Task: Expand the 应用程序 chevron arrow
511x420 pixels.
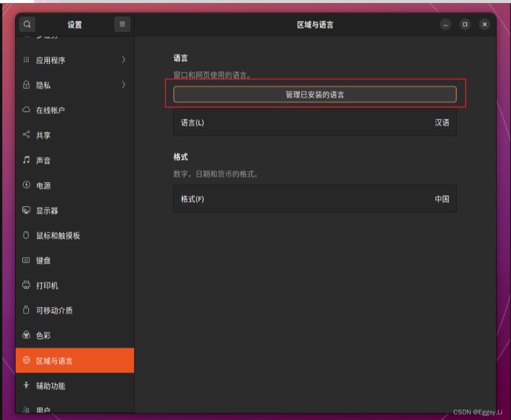Action: pyautogui.click(x=123, y=60)
